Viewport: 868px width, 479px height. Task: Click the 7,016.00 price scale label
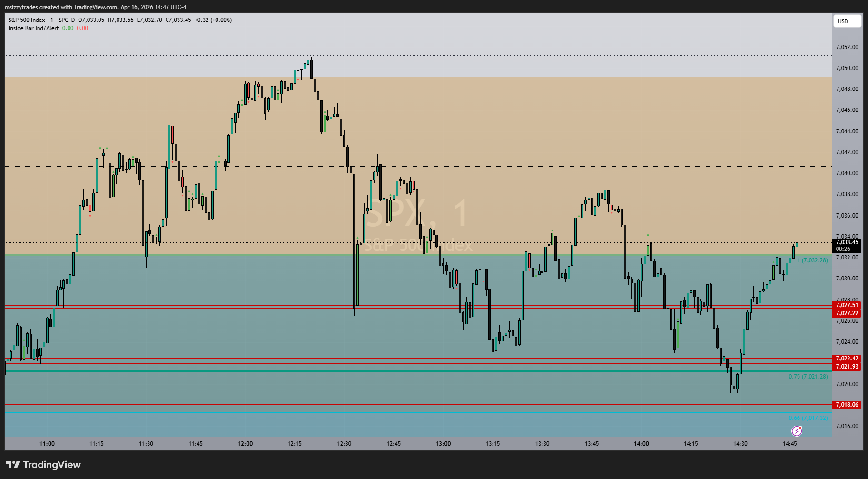click(847, 426)
